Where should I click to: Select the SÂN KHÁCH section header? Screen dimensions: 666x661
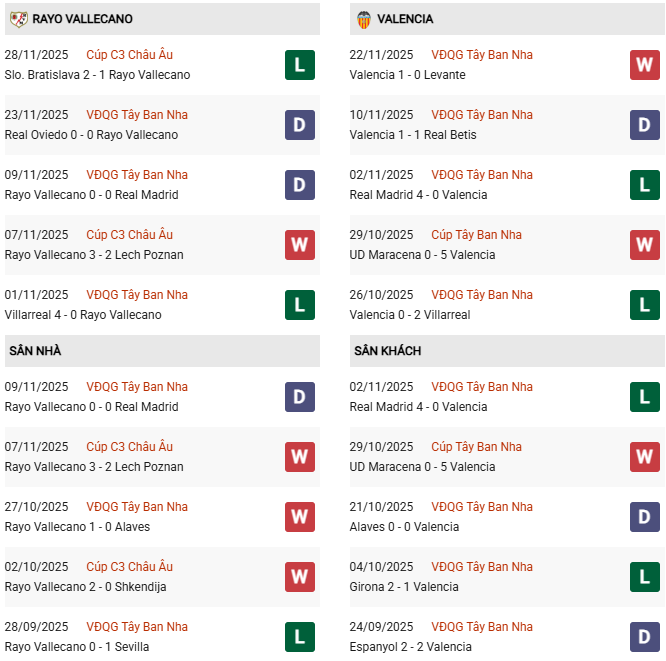[387, 351]
